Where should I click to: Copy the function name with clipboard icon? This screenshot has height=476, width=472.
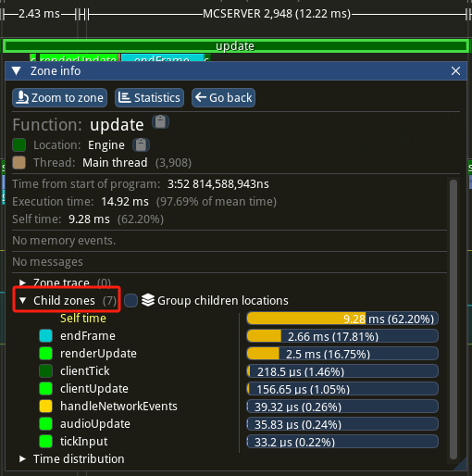[160, 122]
